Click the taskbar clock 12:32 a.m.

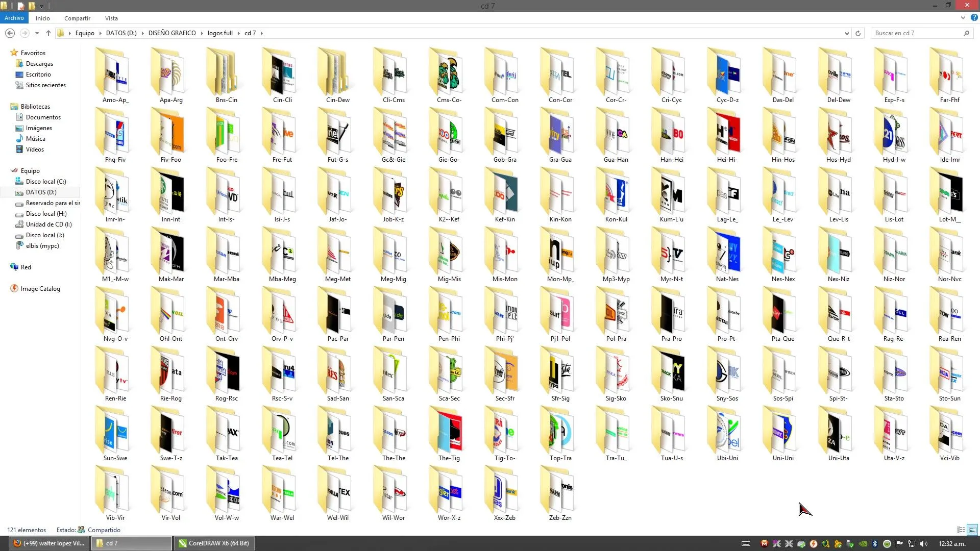(x=952, y=544)
